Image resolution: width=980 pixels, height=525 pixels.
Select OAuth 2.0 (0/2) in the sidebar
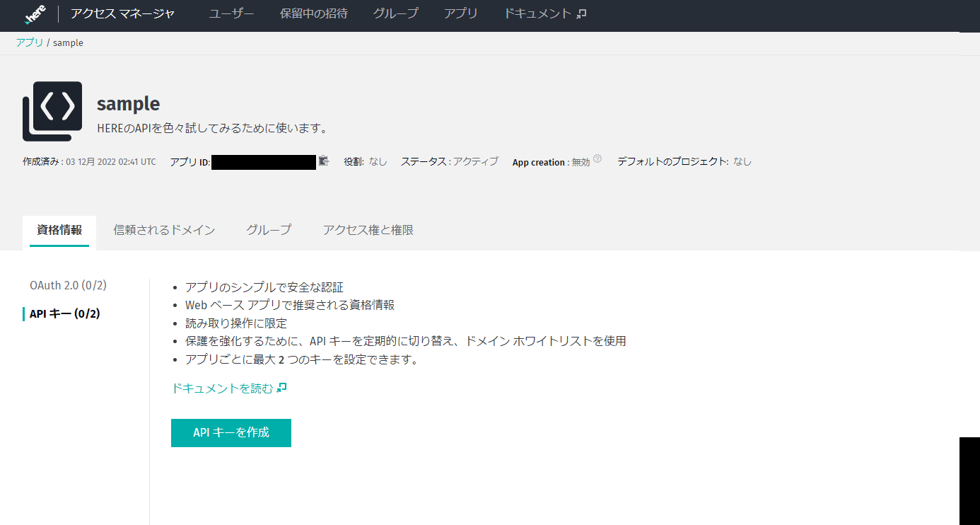pyautogui.click(x=68, y=285)
